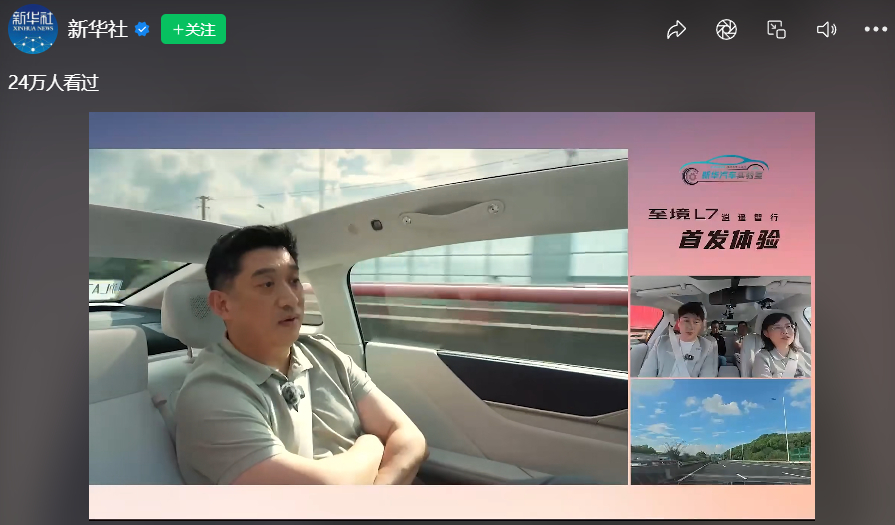Click the main video of the man in the car
The width and height of the screenshot is (895, 525).
coord(358,317)
